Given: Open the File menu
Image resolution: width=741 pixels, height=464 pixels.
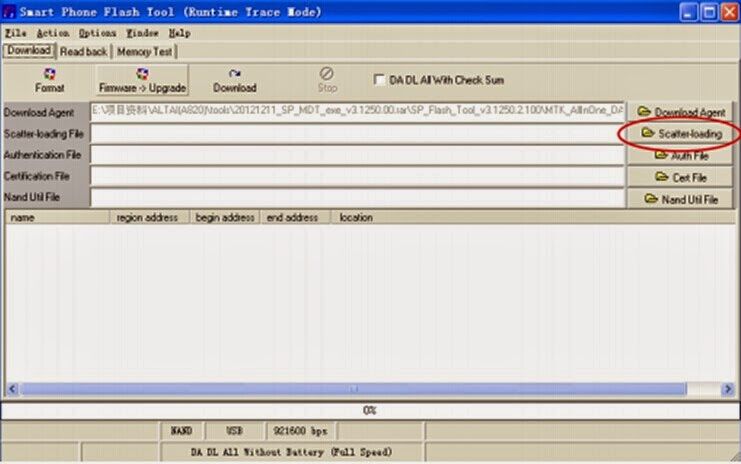Looking at the screenshot, I should coord(15,33).
